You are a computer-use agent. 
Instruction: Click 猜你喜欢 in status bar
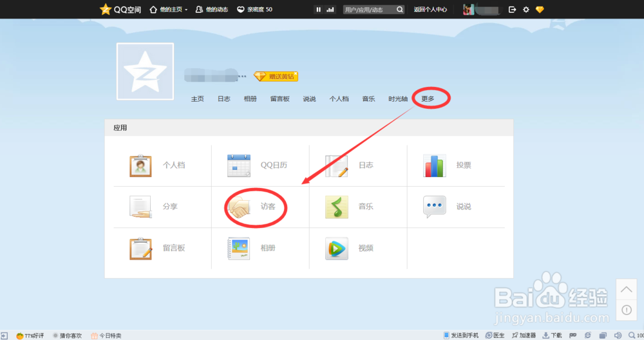pyautogui.click(x=68, y=335)
